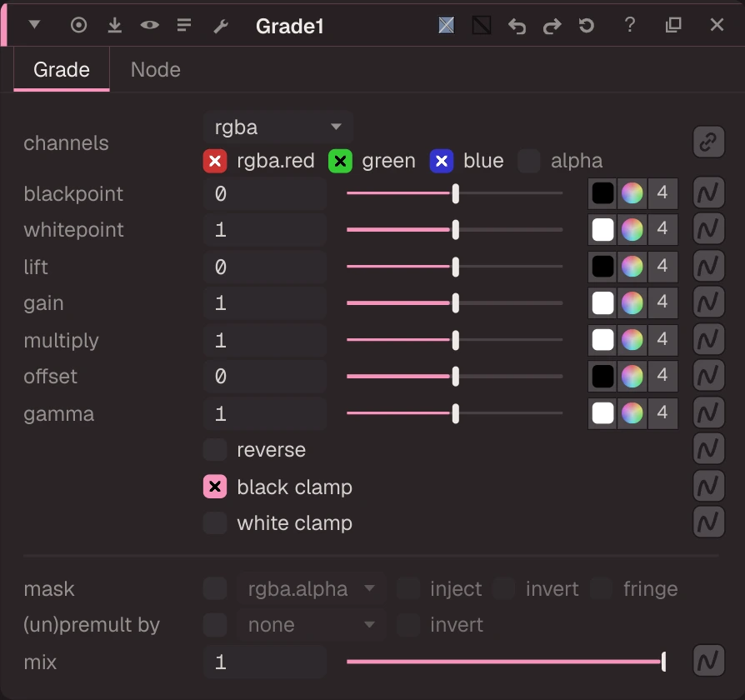Redo the change in the Grade1 panel
The width and height of the screenshot is (745, 700).
click(x=552, y=26)
